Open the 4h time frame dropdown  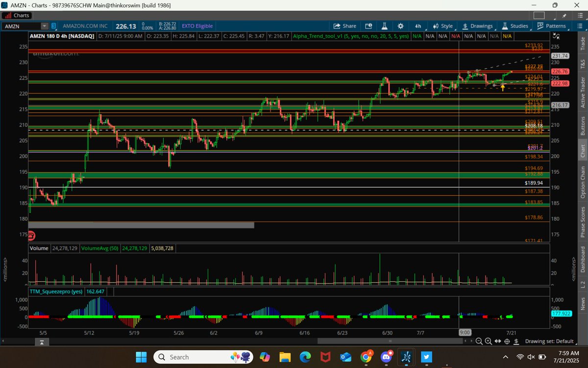(418, 26)
